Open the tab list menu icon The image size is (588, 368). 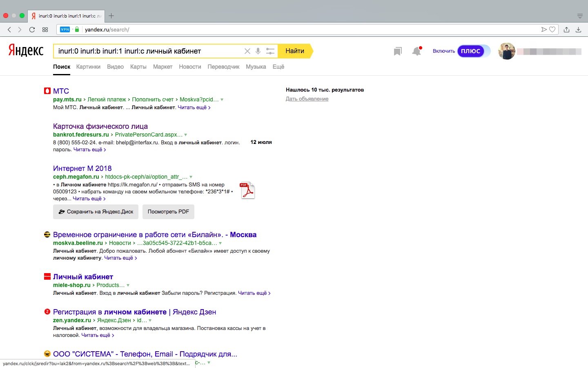(580, 16)
